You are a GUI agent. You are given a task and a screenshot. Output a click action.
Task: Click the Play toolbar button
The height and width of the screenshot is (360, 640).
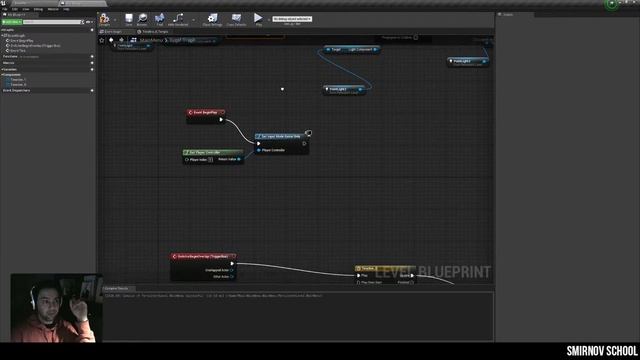[258, 19]
